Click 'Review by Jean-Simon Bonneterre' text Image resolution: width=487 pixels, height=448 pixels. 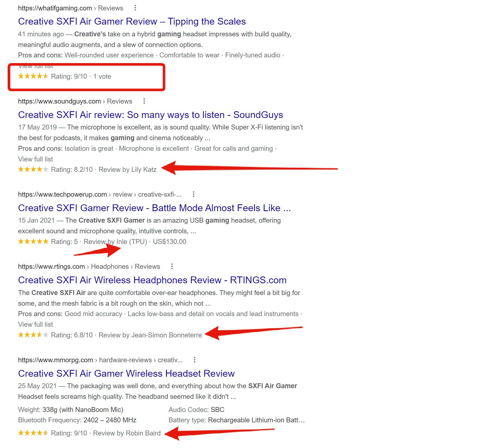pos(150,335)
